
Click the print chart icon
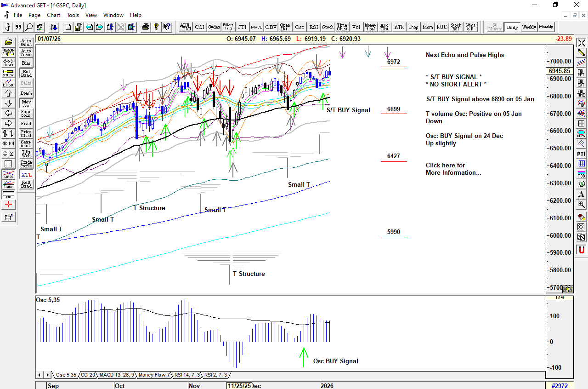click(x=146, y=27)
